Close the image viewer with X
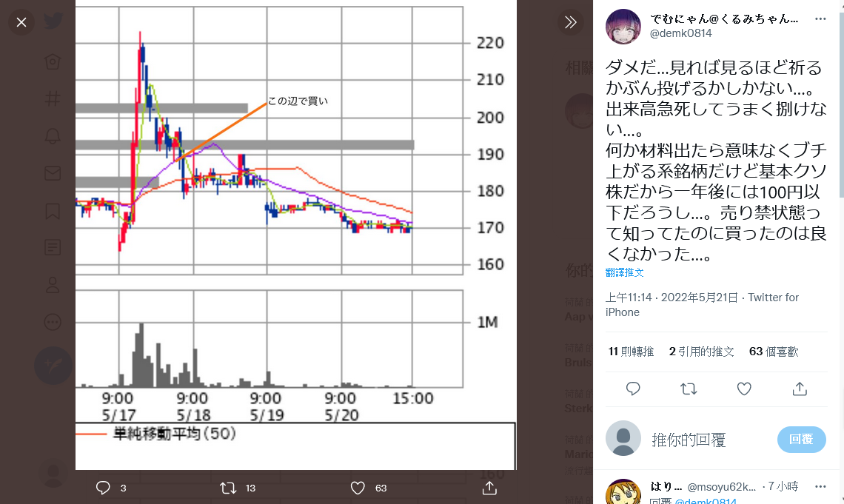844x504 pixels. tap(21, 23)
